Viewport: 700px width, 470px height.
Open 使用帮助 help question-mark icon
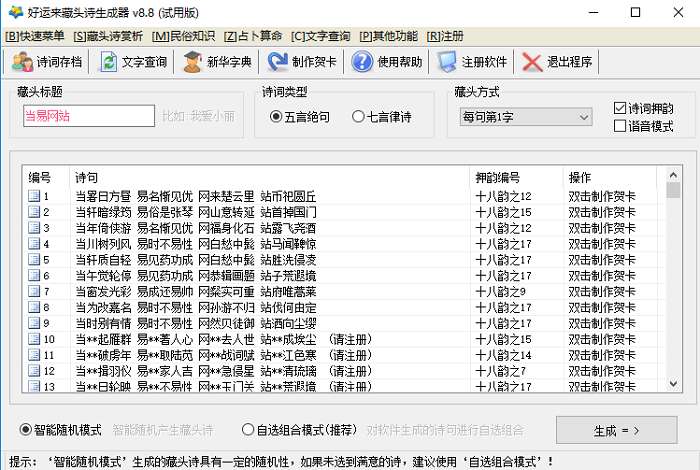point(362,62)
